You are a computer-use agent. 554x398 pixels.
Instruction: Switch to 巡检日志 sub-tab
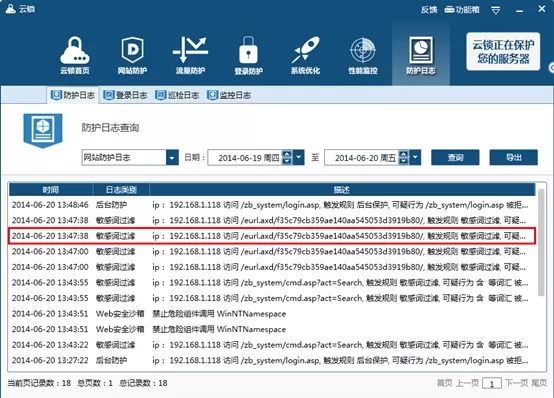tap(177, 95)
